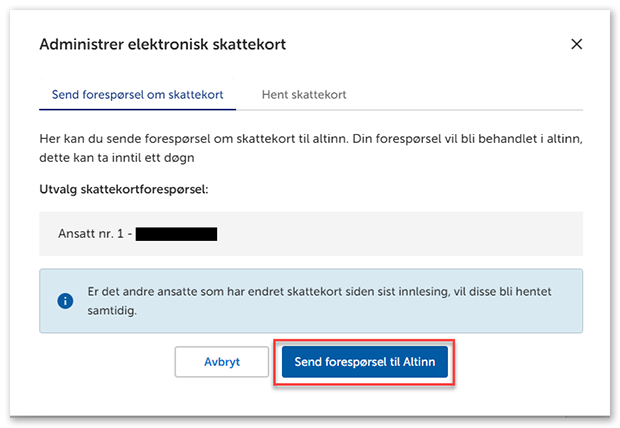Close the Administrer elektronisk skattekort dialog

tap(576, 44)
